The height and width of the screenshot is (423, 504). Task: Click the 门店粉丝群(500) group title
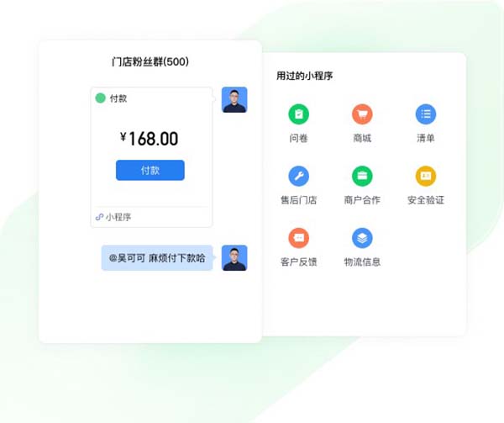tap(150, 61)
